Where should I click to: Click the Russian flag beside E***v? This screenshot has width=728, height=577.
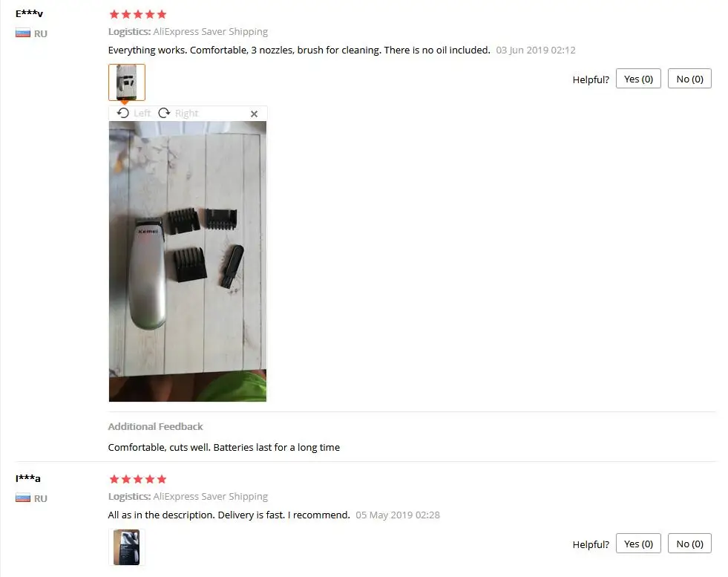click(x=23, y=33)
